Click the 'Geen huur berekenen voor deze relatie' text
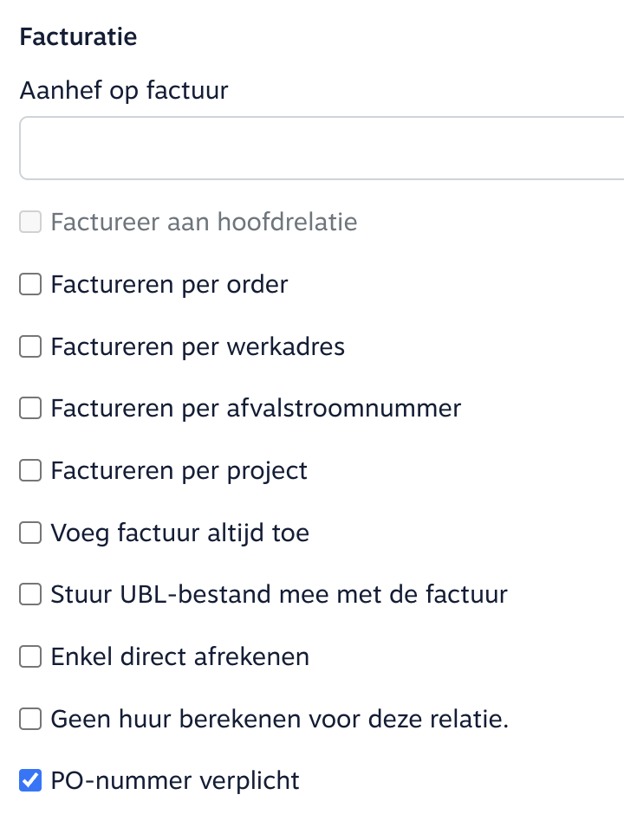Viewport: 624px width, 840px height. click(x=279, y=719)
